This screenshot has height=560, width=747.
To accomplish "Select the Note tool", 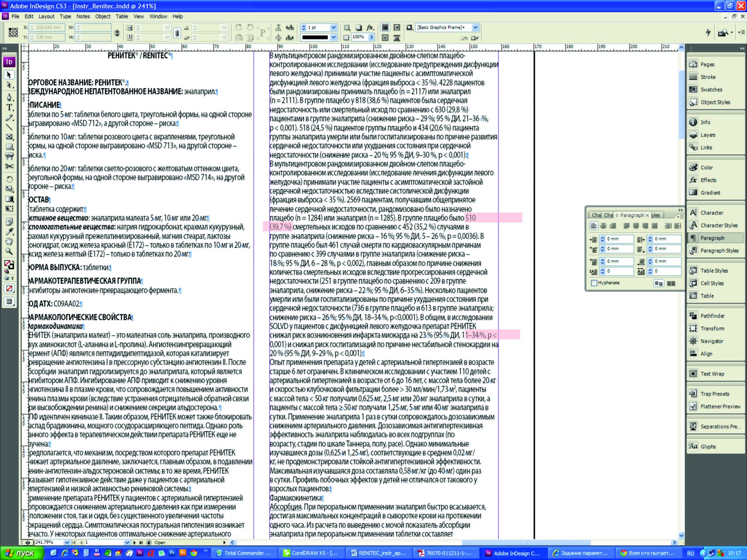I will (x=9, y=221).
